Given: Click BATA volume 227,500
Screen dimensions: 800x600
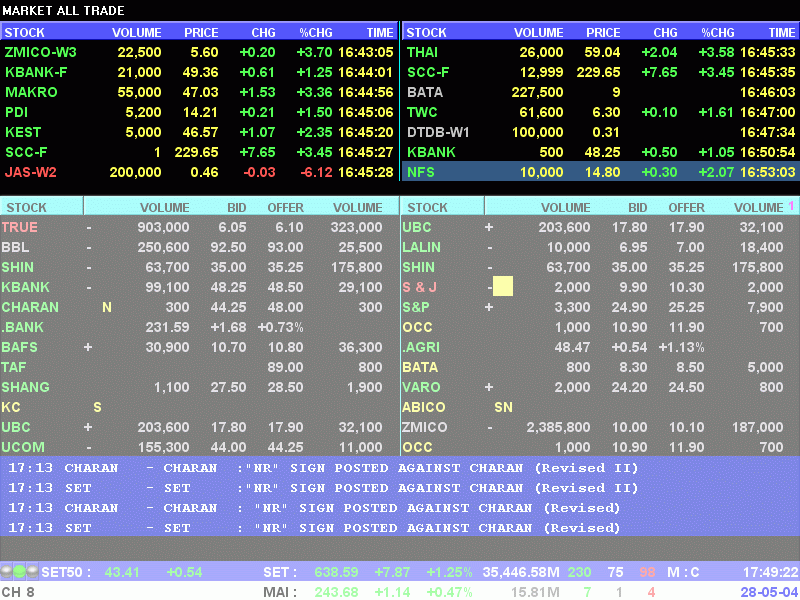Looking at the screenshot, I should 537,92.
